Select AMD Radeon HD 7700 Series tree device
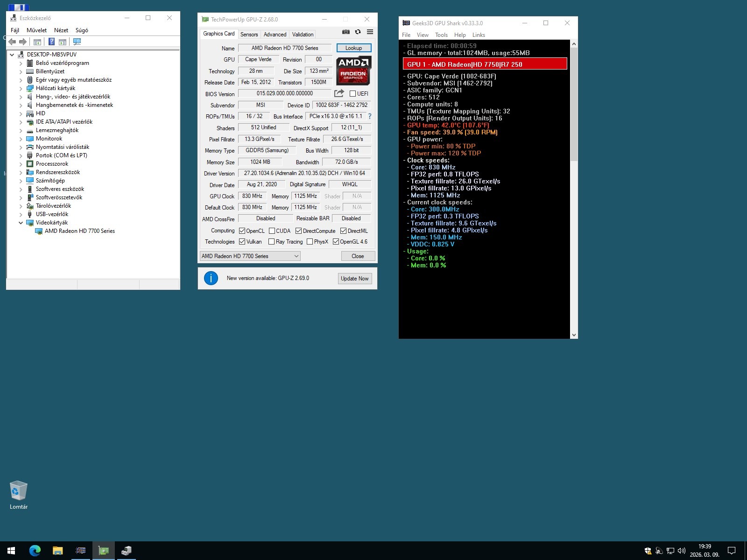Viewport: 747px width, 560px height. pos(80,231)
